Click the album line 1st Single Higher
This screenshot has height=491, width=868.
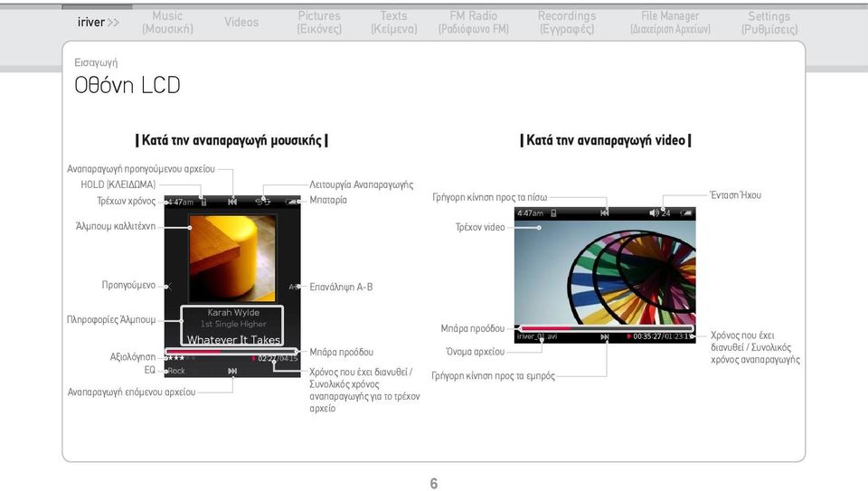point(233,324)
